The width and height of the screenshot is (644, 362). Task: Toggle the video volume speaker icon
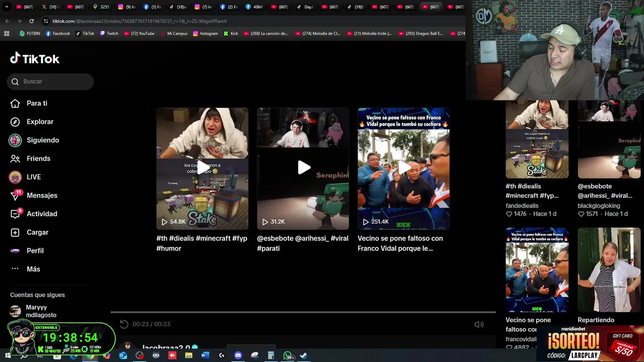pos(479,324)
